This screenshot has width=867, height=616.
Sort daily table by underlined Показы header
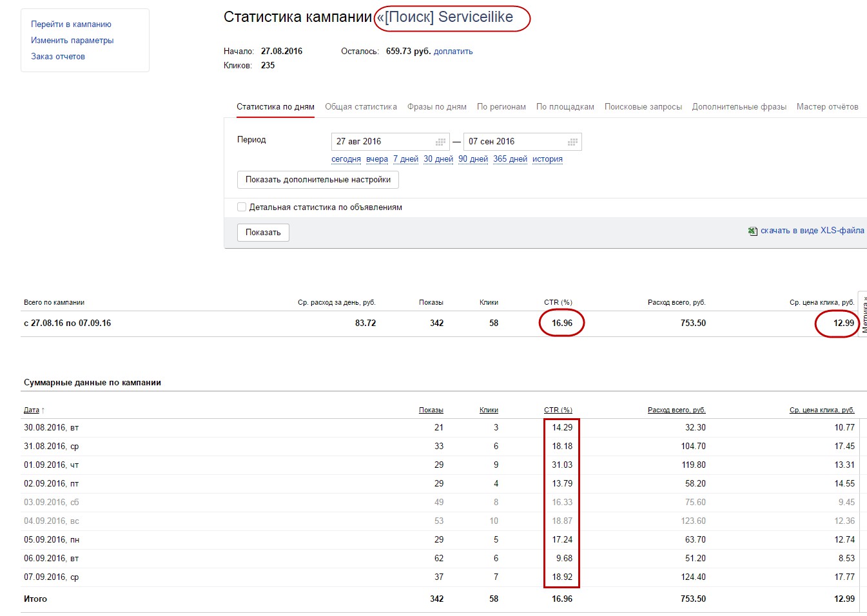431,410
